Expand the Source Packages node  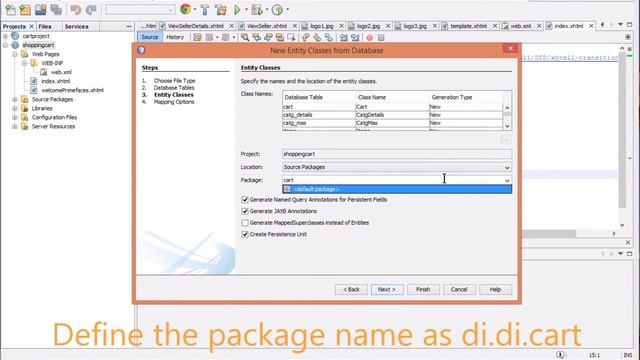point(15,99)
